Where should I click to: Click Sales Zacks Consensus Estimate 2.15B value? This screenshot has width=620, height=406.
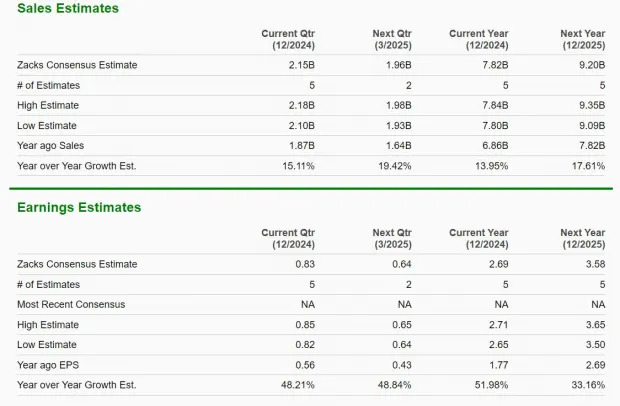click(x=302, y=65)
